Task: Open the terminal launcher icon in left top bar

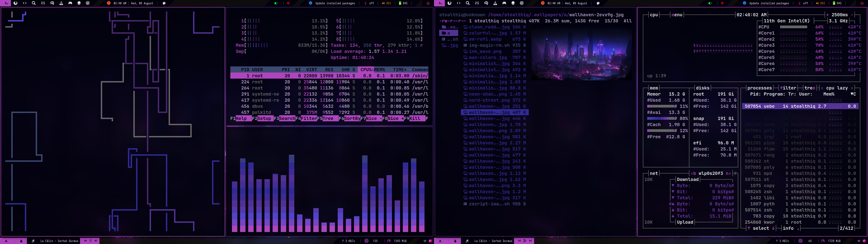Action: (x=6, y=3)
